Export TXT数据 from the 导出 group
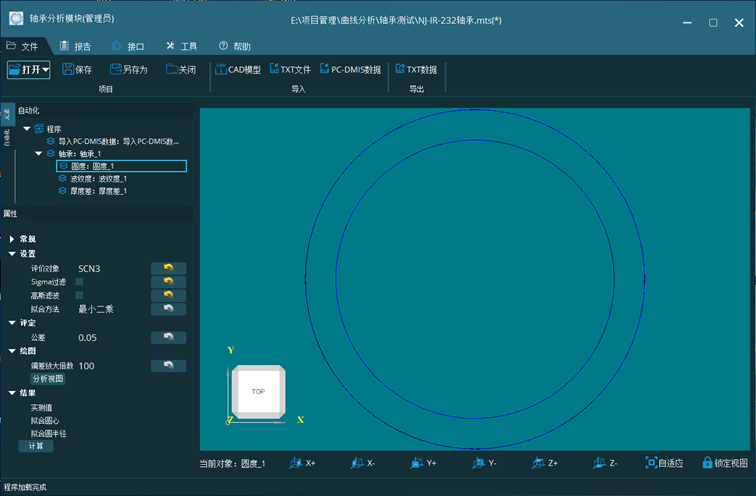The image size is (756, 496). pos(416,70)
